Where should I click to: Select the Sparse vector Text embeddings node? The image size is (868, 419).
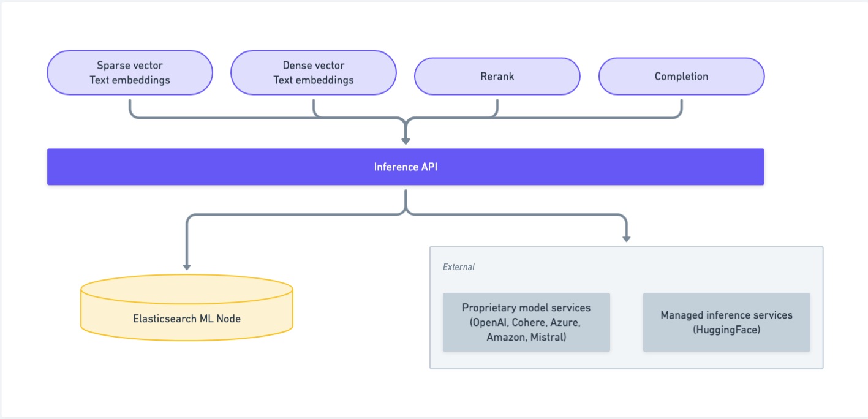coord(129,72)
